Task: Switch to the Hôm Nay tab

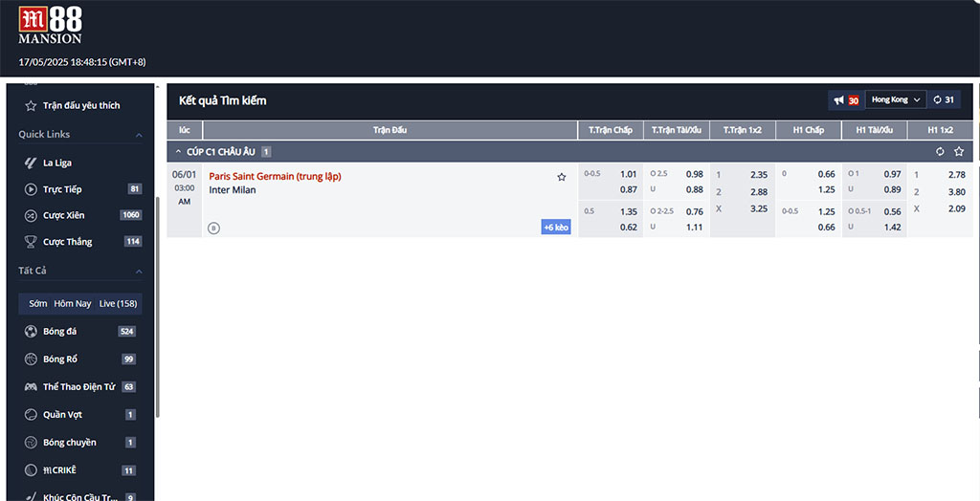Action: [73, 304]
